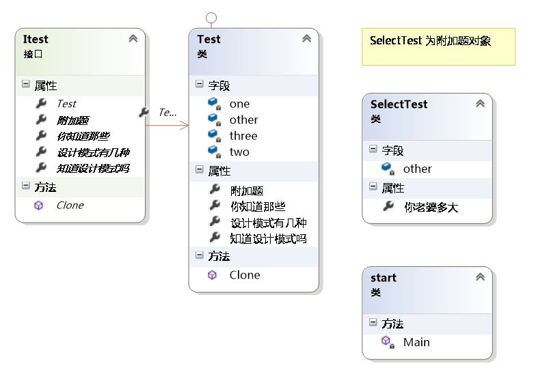Screen dimensions: 536x392
Task: Click Clone method cube icon in Test class
Action: [x=212, y=275]
